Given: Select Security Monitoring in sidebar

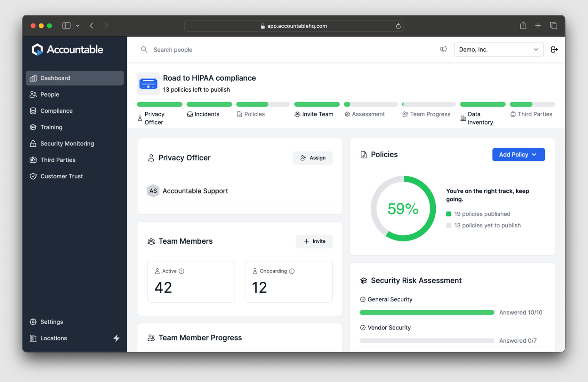Looking at the screenshot, I should [x=75, y=143].
